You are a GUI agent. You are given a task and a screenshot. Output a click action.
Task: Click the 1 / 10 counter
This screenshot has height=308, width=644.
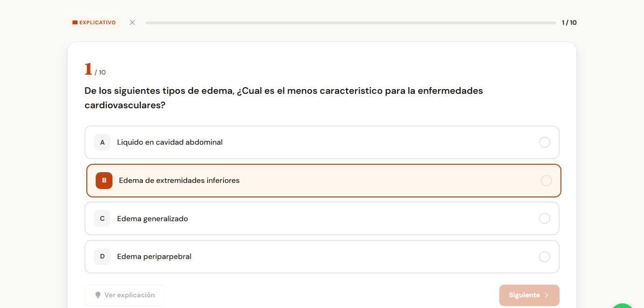pyautogui.click(x=569, y=22)
